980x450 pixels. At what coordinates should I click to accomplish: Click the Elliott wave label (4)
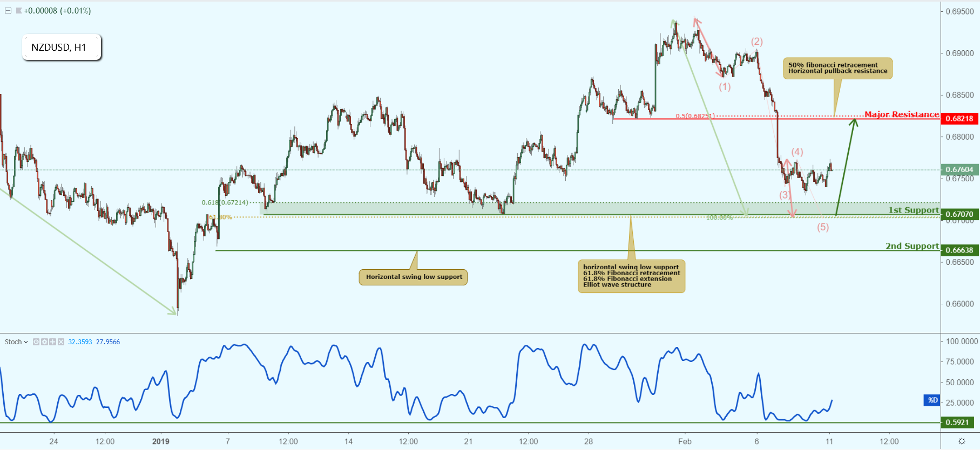(797, 152)
